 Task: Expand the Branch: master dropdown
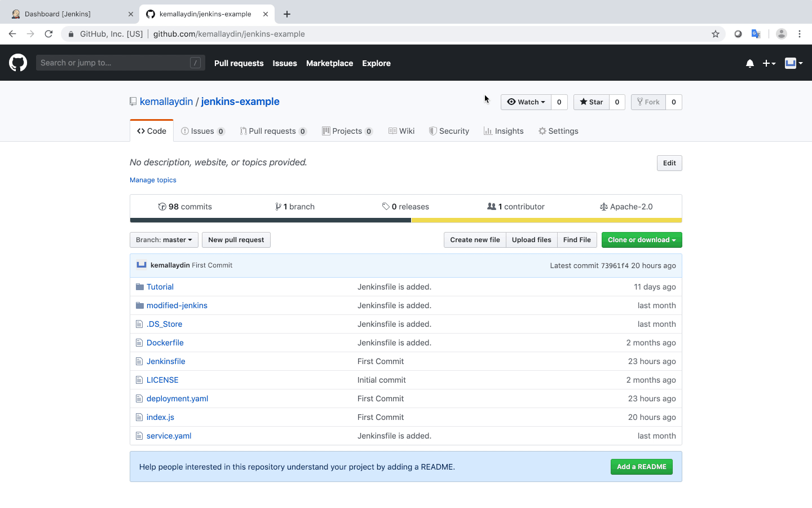[x=164, y=240]
